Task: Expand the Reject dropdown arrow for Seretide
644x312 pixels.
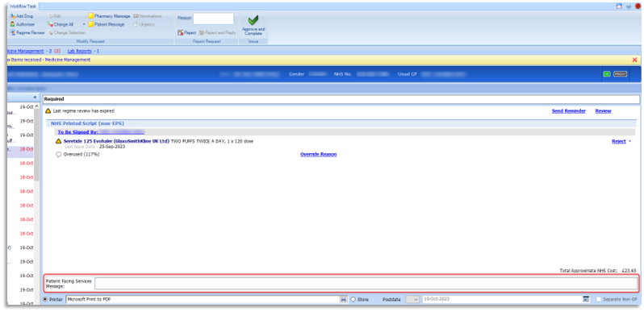Action: click(x=630, y=141)
